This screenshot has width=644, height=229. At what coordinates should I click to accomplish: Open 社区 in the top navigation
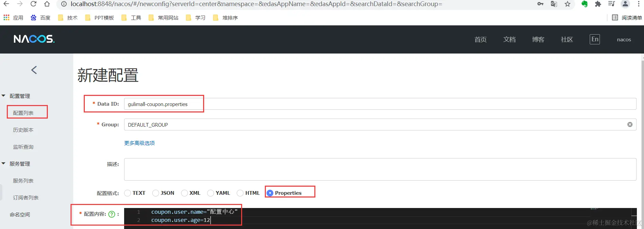click(567, 39)
